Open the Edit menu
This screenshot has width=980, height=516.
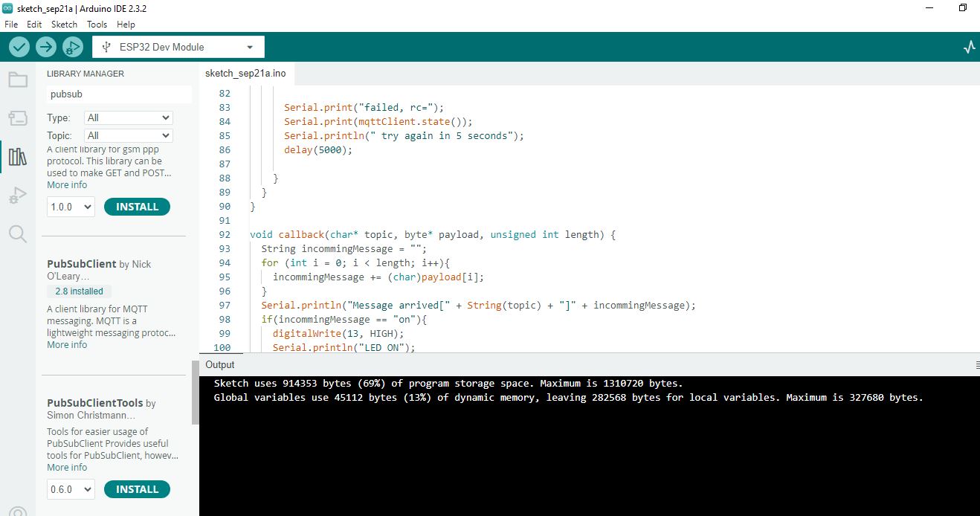[x=34, y=25]
